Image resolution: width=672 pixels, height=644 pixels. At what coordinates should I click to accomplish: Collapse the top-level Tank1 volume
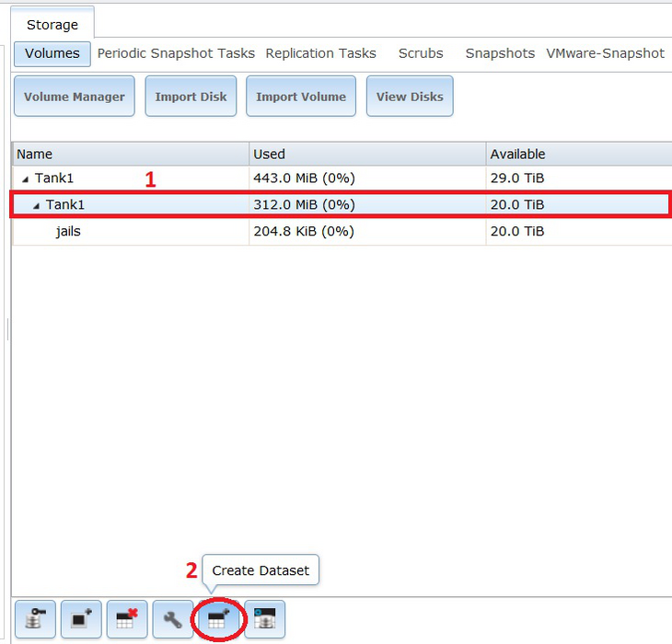pos(25,178)
